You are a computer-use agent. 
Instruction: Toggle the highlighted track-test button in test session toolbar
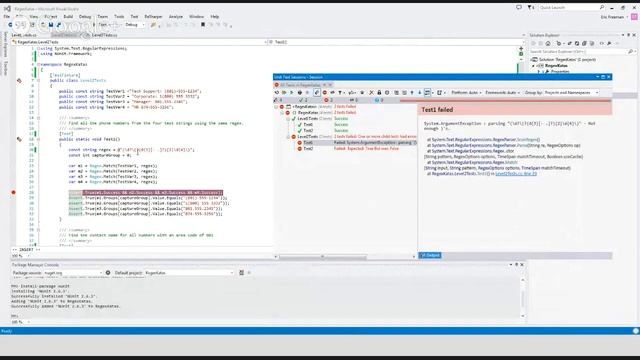317,93
